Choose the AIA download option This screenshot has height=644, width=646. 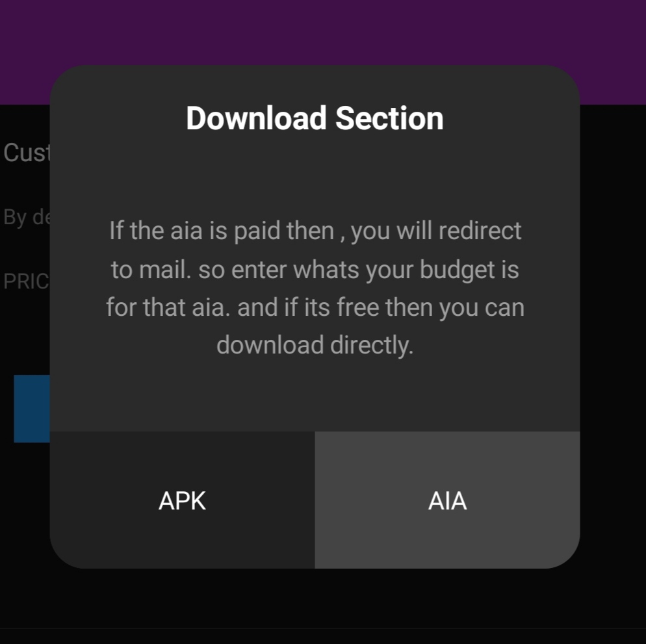(447, 500)
